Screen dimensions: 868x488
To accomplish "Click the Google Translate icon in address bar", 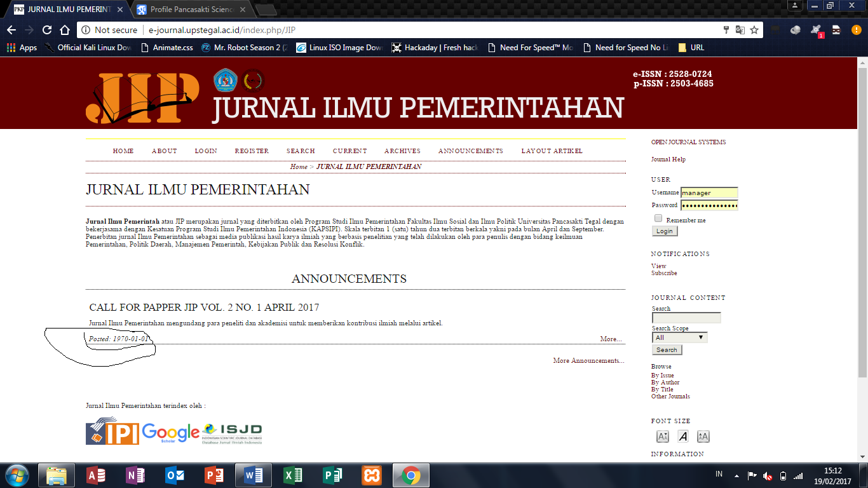I will click(x=740, y=30).
